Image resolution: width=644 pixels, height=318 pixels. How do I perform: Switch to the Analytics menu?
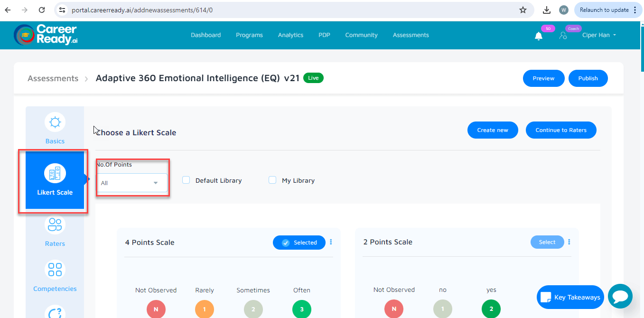point(290,35)
